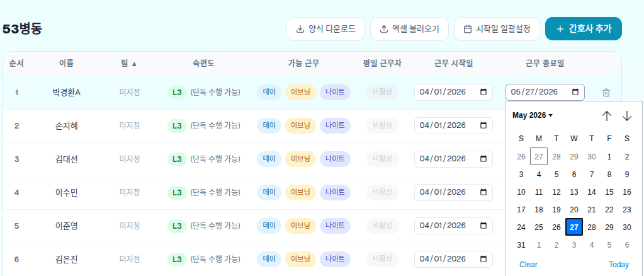Toggle 평일 근무자 비활성 for 이수민

coord(382,192)
